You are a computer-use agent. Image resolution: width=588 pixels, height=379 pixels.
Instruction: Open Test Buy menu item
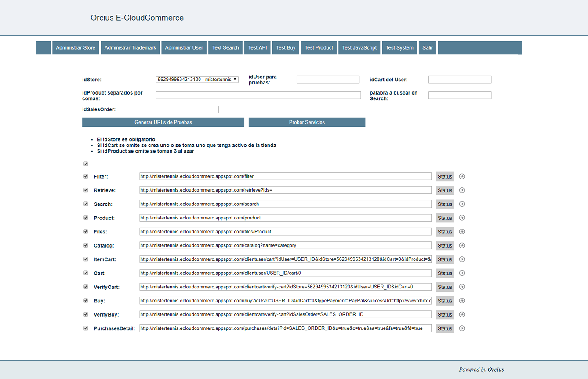tap(286, 47)
